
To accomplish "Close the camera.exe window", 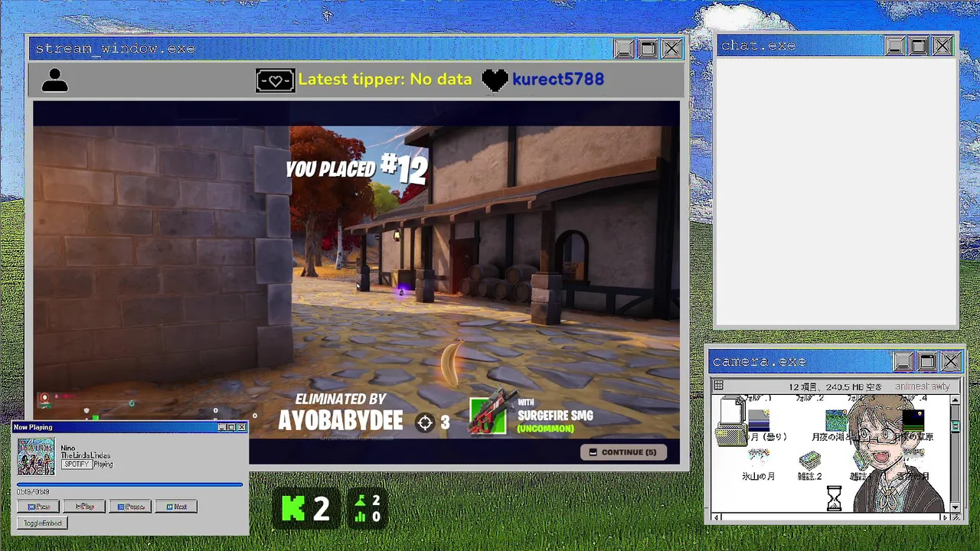I will pyautogui.click(x=951, y=361).
